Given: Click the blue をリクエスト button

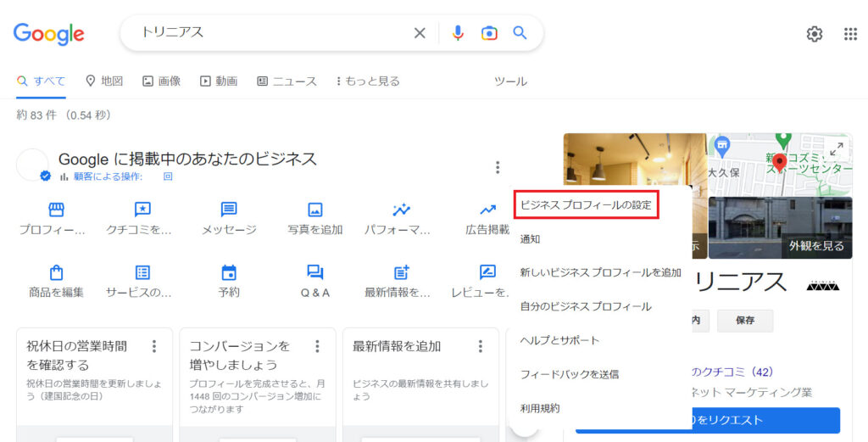Looking at the screenshot, I should tap(765, 421).
